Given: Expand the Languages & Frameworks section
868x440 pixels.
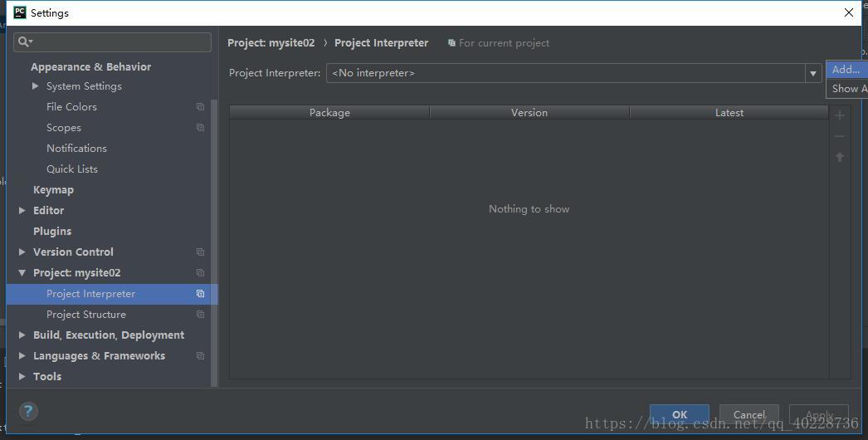Looking at the screenshot, I should (22, 356).
